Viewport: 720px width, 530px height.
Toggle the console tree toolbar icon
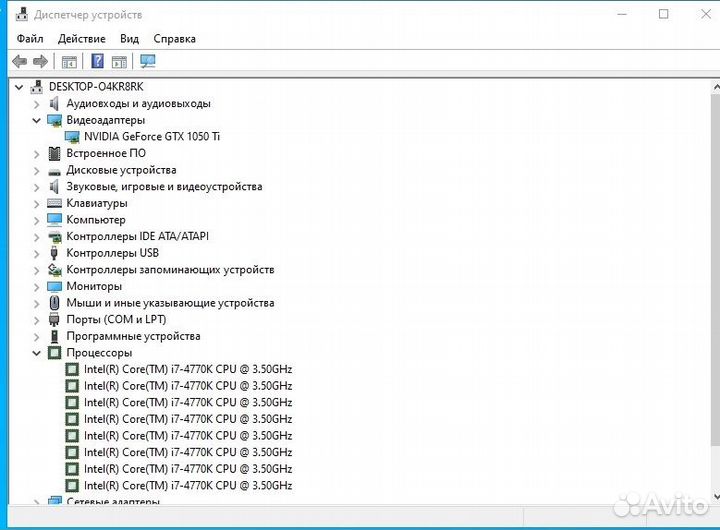(x=69, y=61)
